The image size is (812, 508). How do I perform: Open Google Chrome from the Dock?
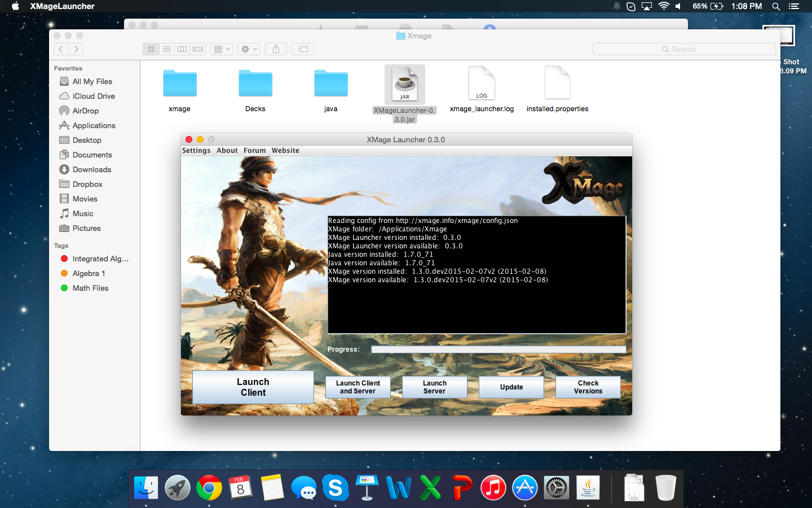209,488
